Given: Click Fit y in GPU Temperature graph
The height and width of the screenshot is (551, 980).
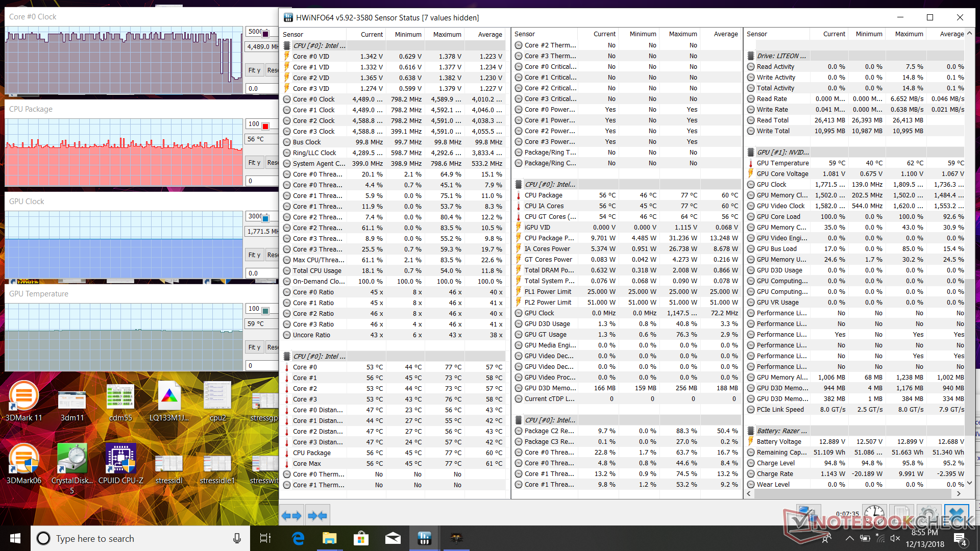Looking at the screenshot, I should coord(254,347).
